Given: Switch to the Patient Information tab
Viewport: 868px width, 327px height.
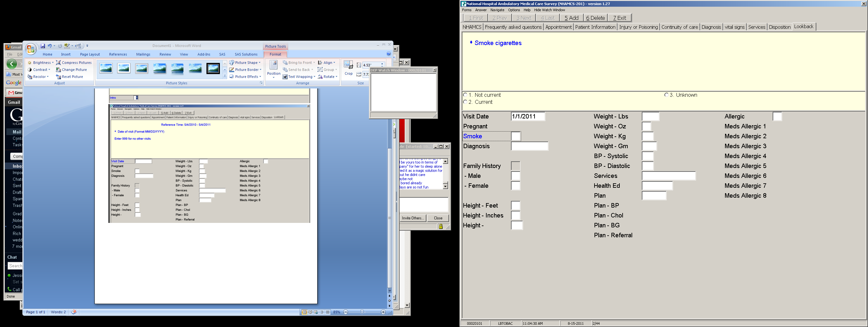Looking at the screenshot, I should [595, 27].
